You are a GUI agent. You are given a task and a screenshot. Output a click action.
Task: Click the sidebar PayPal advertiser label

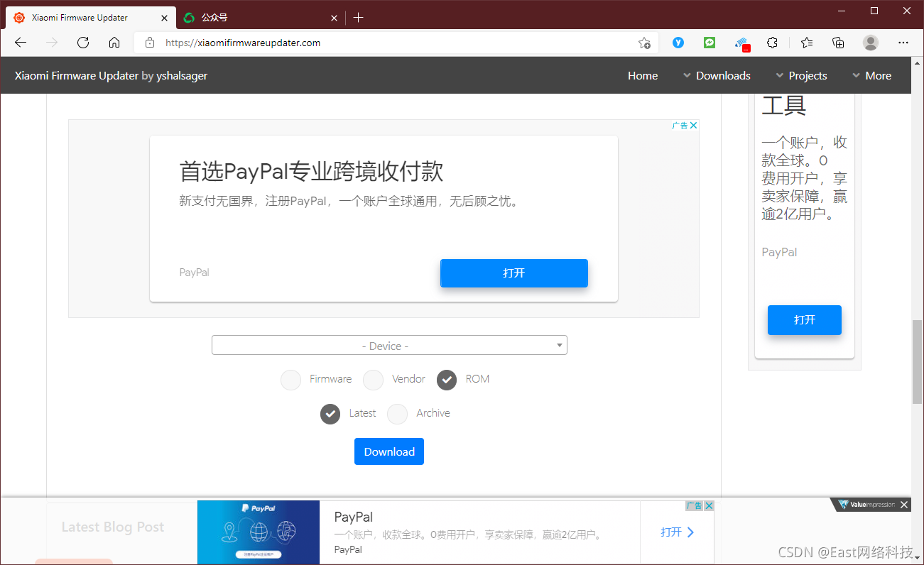click(779, 253)
